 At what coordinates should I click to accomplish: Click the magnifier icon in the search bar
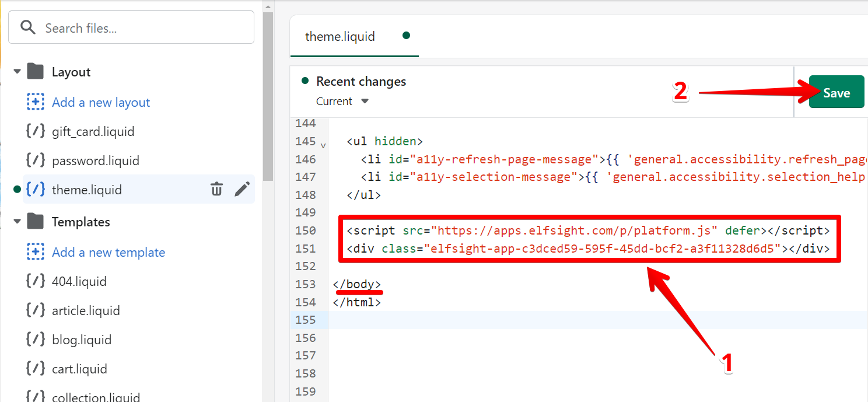click(x=27, y=27)
